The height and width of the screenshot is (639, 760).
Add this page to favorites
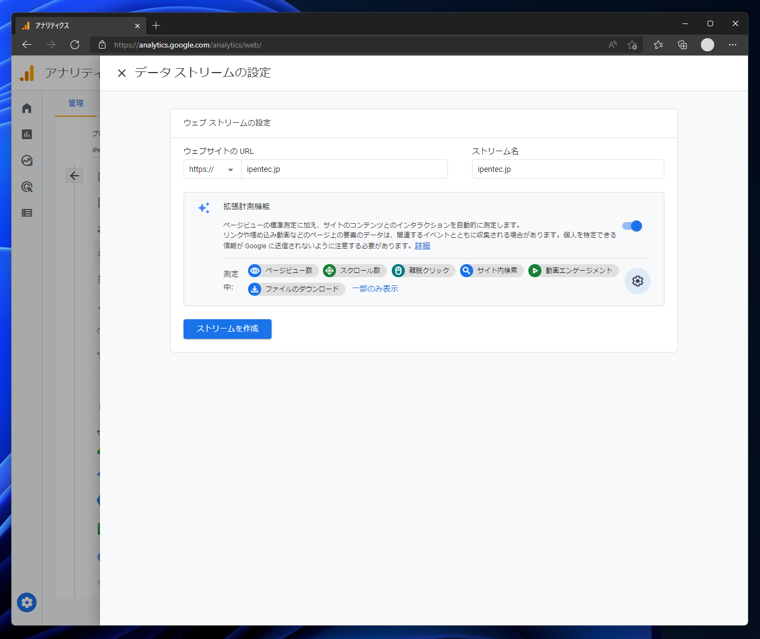coord(633,45)
